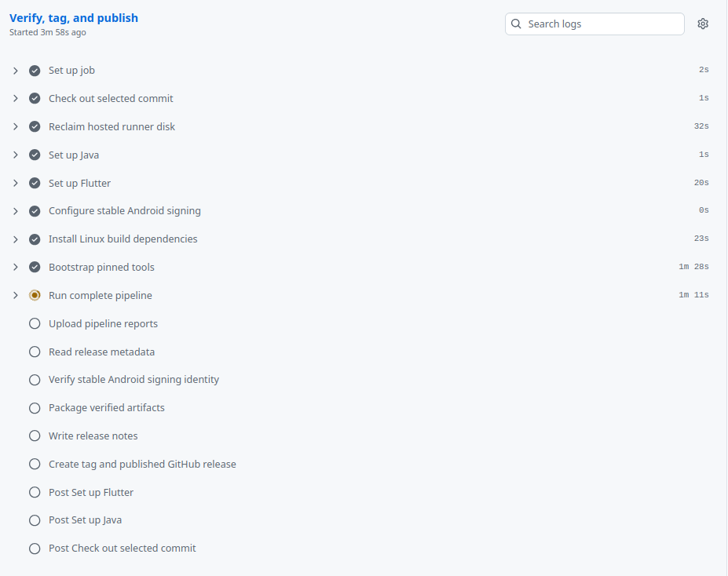Click pending circle beside Write release notes
Viewport: 728px width, 576px height.
tap(35, 436)
